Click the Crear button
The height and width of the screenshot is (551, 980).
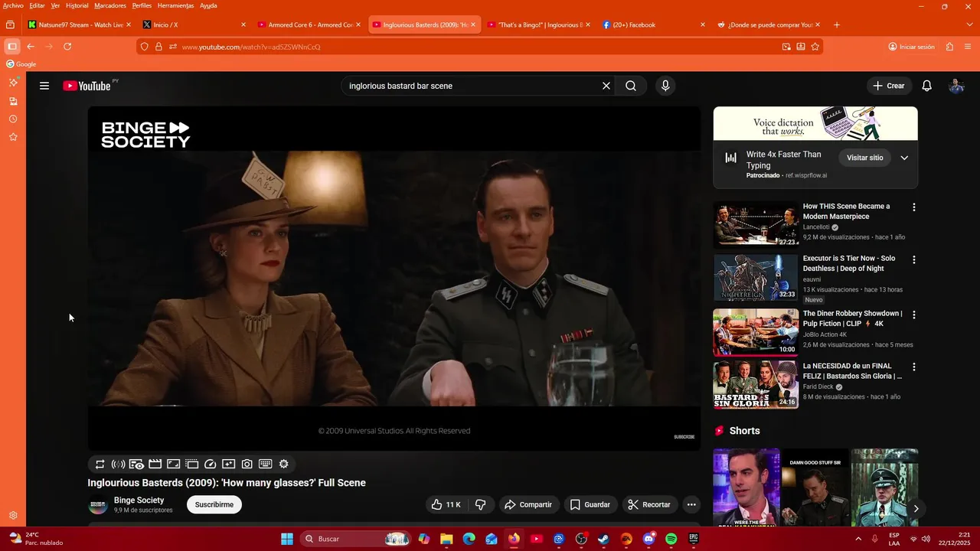889,86
